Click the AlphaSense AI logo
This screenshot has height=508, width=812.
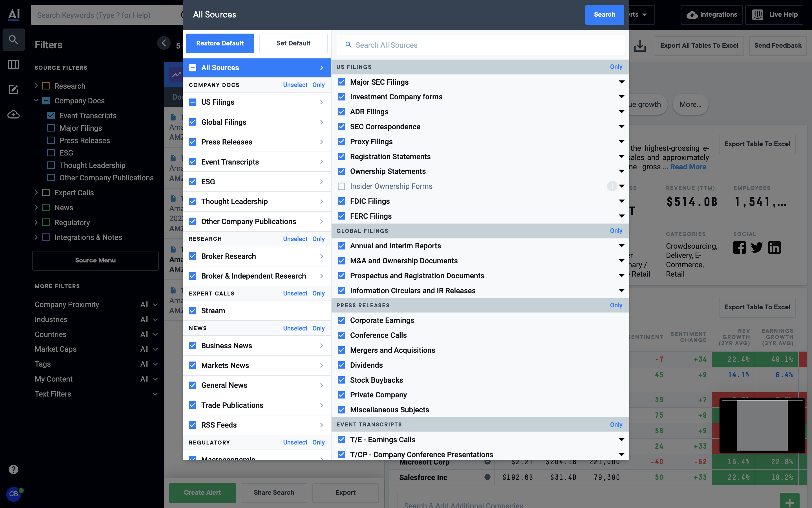pos(14,14)
